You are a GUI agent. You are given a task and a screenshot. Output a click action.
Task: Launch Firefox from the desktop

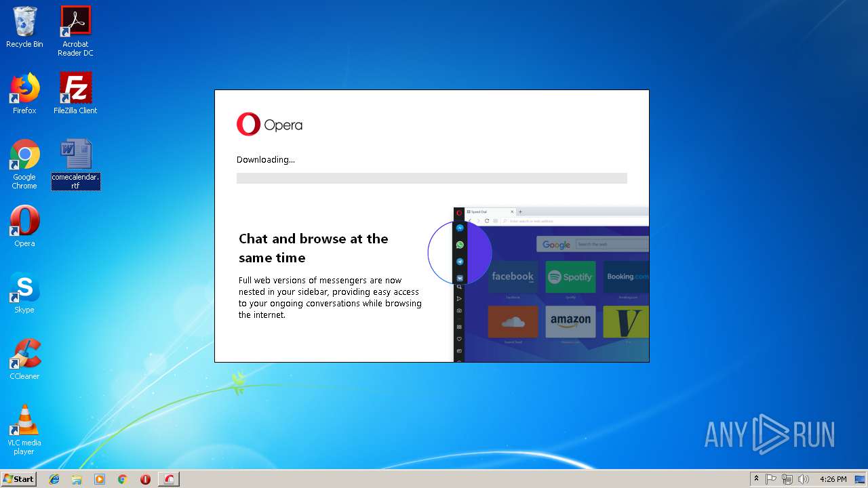[x=24, y=94]
